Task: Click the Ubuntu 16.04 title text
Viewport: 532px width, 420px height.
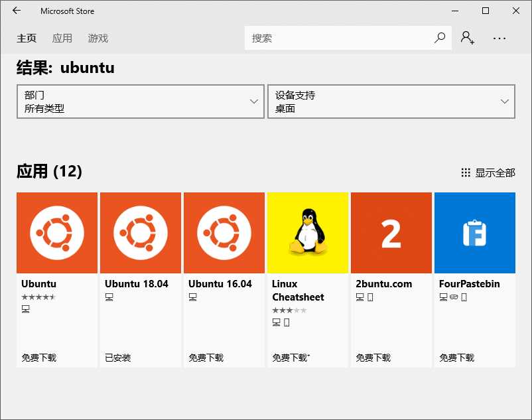Action: point(220,283)
